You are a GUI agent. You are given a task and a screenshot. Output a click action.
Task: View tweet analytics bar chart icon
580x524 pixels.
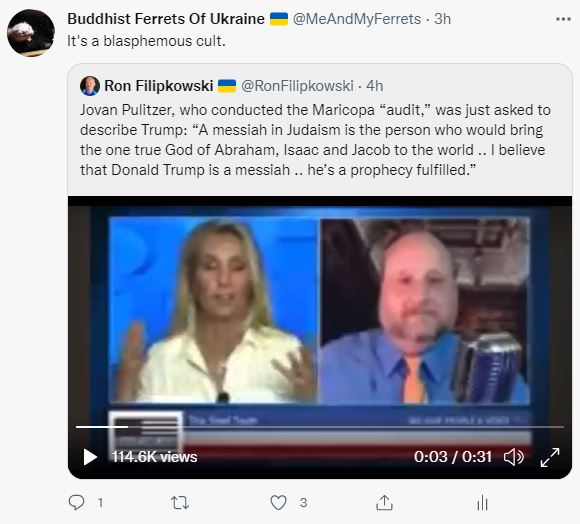point(482,503)
